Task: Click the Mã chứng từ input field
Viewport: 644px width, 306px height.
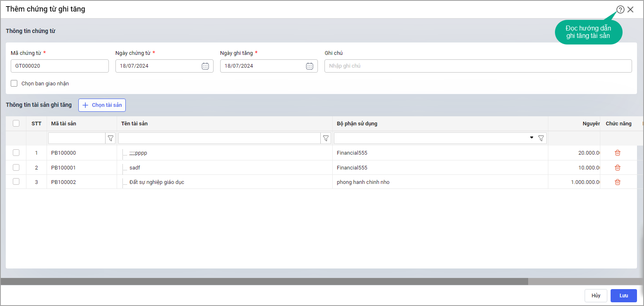Action: (60, 66)
